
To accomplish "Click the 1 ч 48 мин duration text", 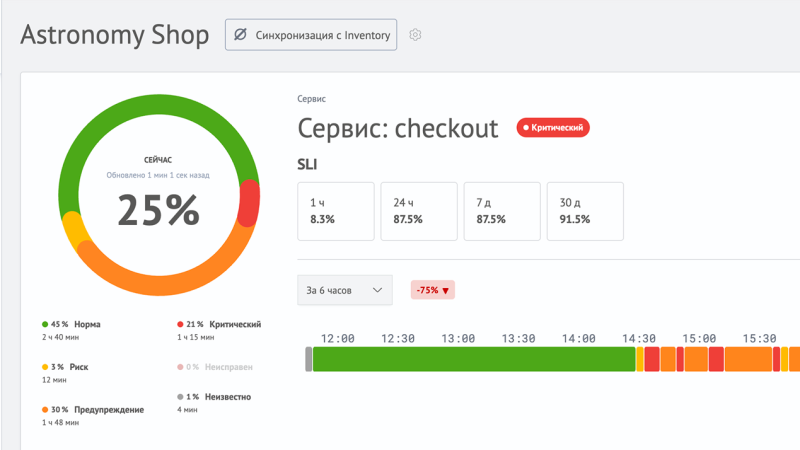I will point(60,422).
